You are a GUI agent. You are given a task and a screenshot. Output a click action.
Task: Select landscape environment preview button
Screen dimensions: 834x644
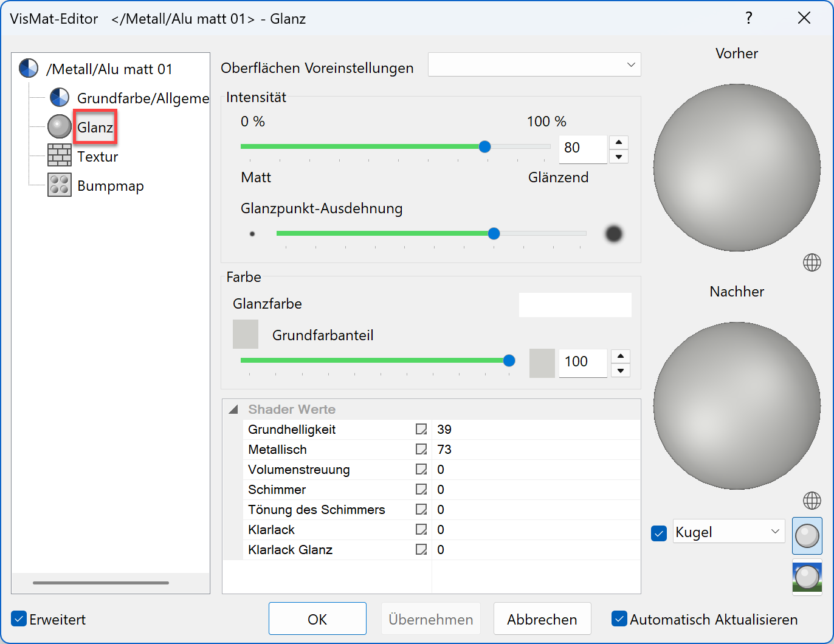pyautogui.click(x=807, y=577)
